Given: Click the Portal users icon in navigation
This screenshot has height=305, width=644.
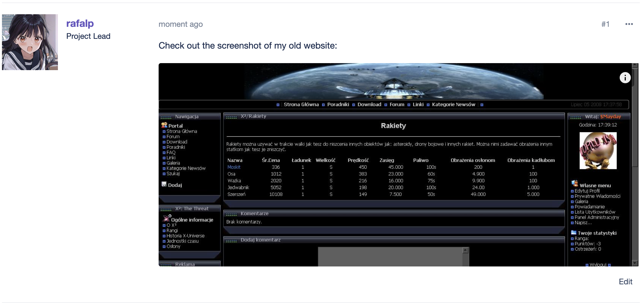Looking at the screenshot, I should [x=164, y=125].
